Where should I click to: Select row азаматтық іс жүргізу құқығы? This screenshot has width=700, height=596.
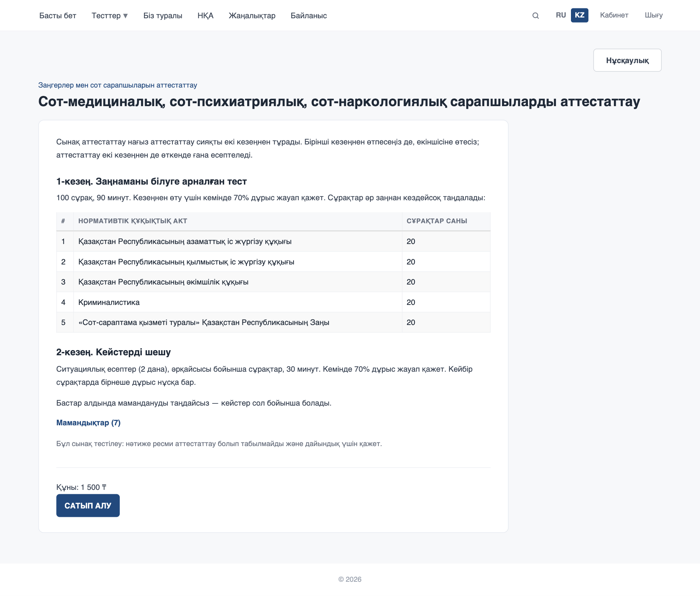pyautogui.click(x=273, y=241)
